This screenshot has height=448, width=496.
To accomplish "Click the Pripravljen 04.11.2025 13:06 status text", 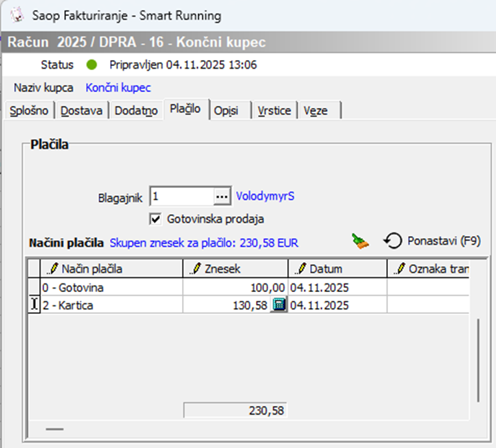I will [183, 65].
